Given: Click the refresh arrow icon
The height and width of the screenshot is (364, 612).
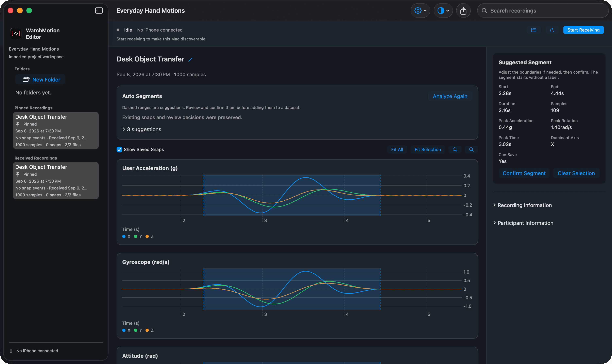Looking at the screenshot, I should pyautogui.click(x=552, y=30).
